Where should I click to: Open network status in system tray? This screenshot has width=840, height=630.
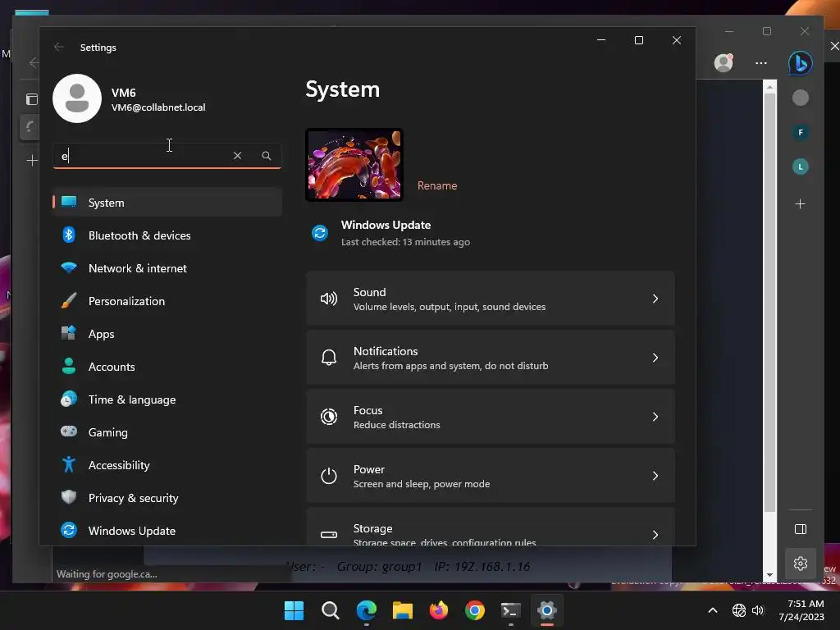coord(739,610)
